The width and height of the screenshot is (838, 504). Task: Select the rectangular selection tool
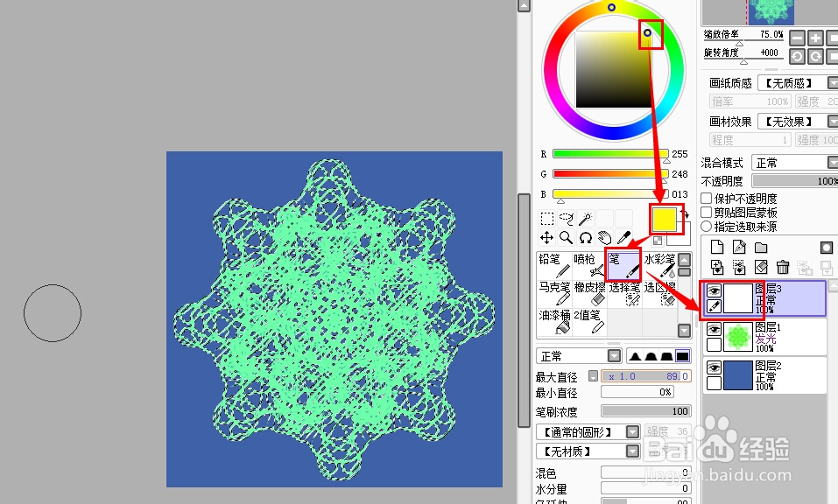(x=546, y=219)
